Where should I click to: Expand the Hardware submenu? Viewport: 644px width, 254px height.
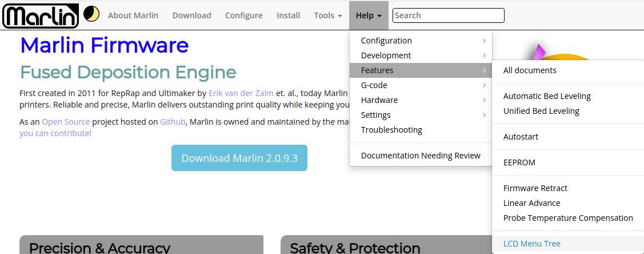pos(421,100)
